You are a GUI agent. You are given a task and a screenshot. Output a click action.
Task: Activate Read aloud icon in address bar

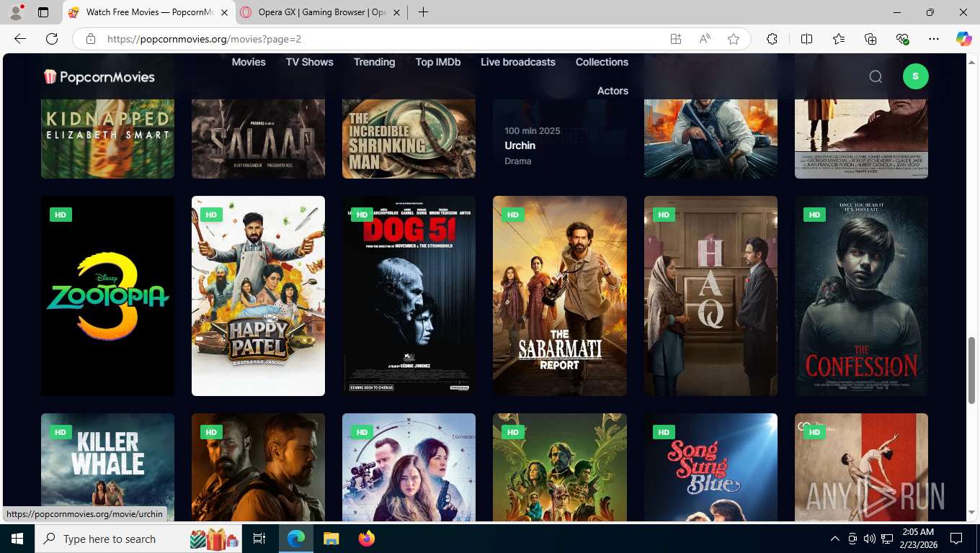(705, 39)
